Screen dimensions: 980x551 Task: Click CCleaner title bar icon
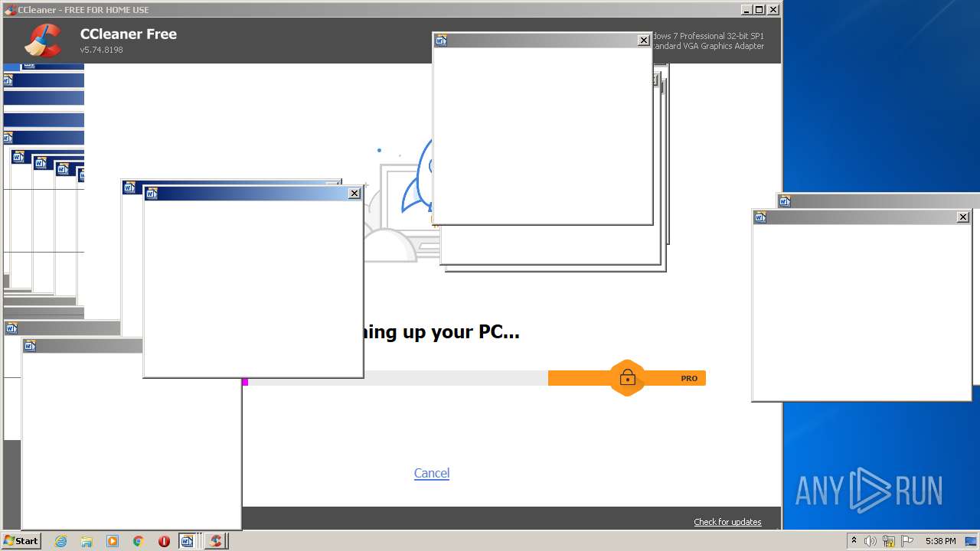pyautogui.click(x=11, y=10)
